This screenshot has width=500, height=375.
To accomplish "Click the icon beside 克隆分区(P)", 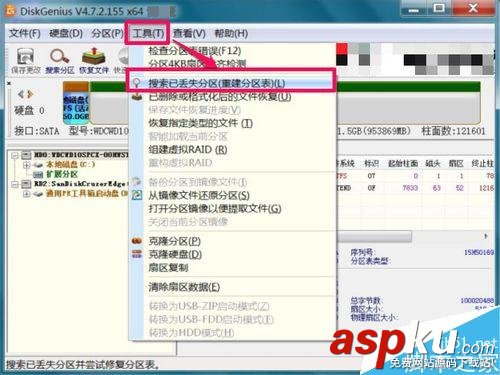I will click(137, 241).
